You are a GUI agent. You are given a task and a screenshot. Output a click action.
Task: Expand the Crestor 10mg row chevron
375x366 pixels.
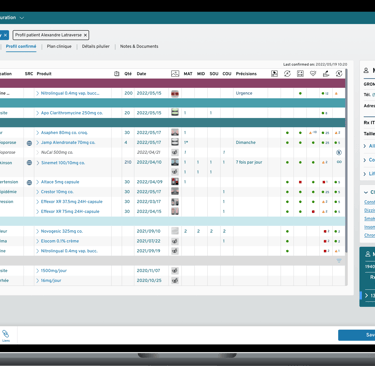(38, 192)
